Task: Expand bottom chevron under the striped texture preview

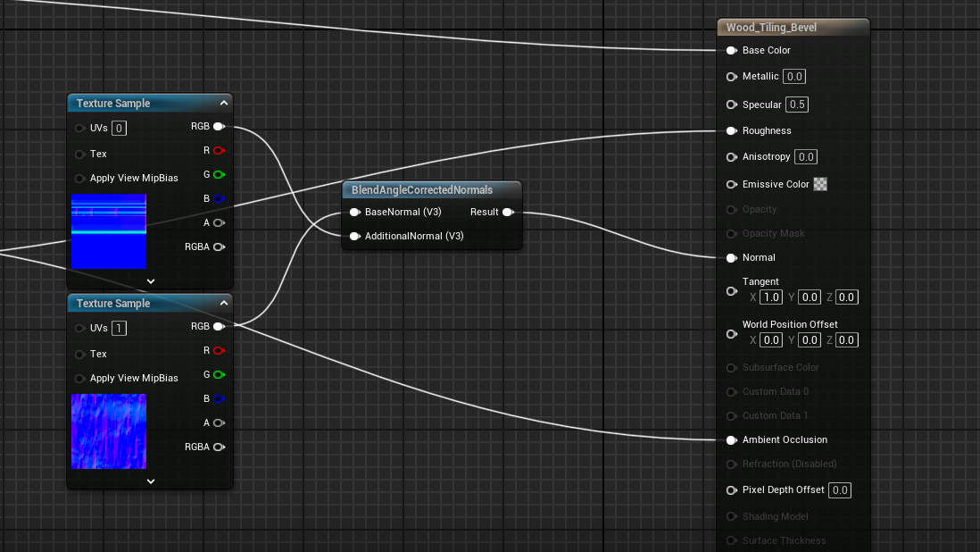Action: click(x=151, y=280)
